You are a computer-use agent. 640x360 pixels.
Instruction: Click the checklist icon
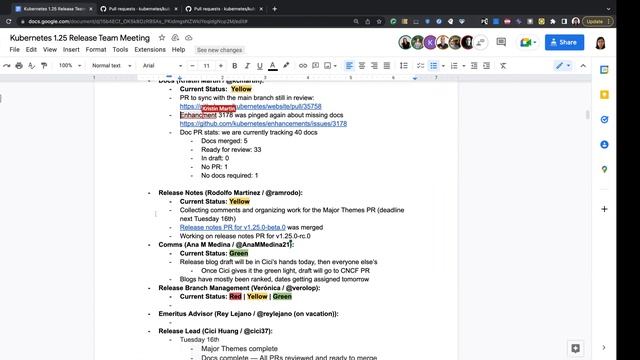click(x=420, y=66)
